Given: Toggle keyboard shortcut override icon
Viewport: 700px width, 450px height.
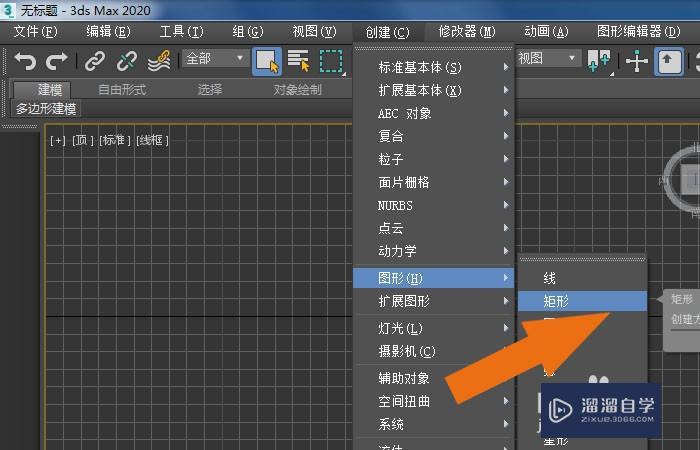Looking at the screenshot, I should click(x=669, y=61).
